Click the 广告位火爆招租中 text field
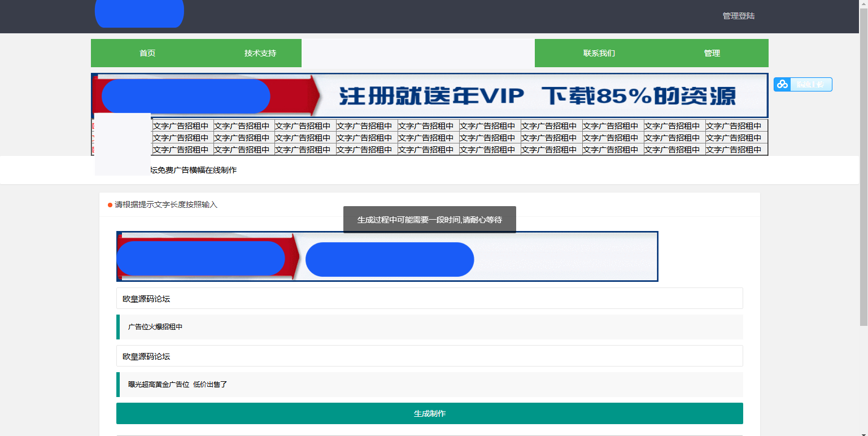 click(429, 327)
